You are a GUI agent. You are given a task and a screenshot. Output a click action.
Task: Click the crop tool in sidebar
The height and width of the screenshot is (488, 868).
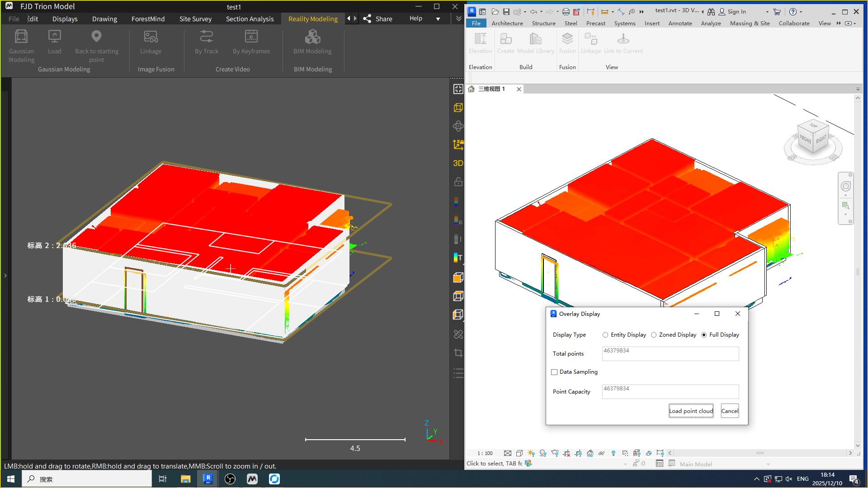click(458, 353)
